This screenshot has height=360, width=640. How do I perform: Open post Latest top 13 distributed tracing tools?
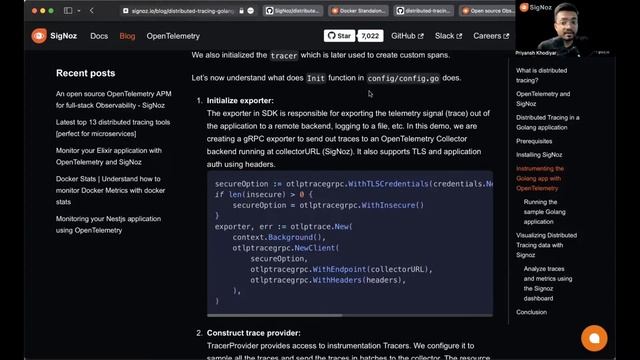pyautogui.click(x=113, y=128)
